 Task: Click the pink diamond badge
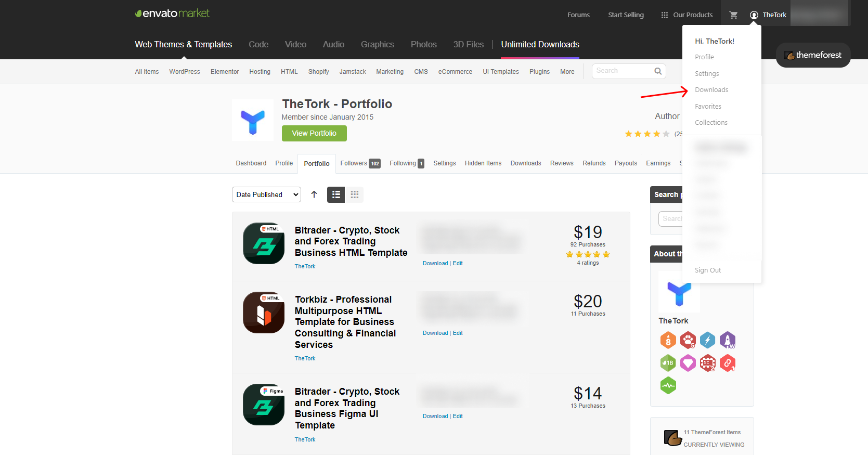pos(688,363)
